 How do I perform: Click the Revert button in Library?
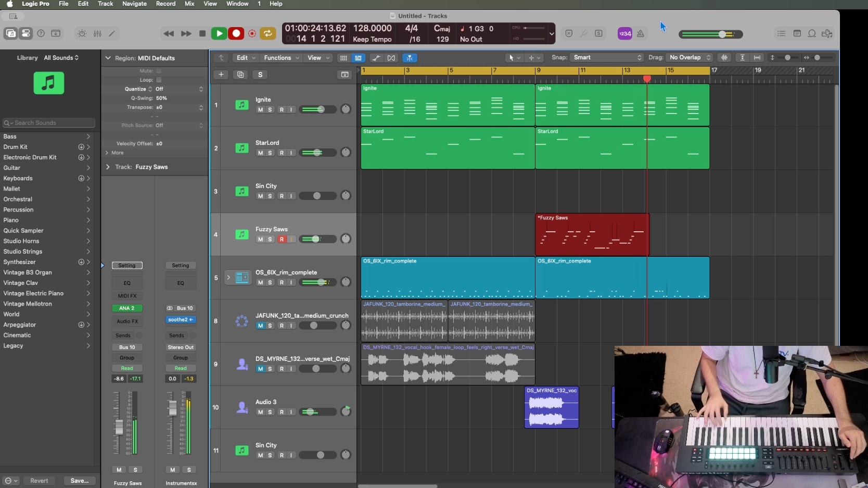tap(39, 481)
